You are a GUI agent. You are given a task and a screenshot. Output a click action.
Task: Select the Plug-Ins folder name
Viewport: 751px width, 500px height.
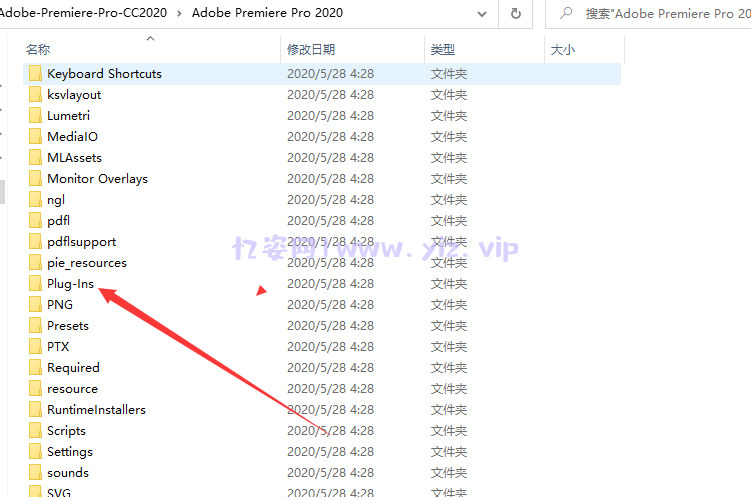(70, 284)
